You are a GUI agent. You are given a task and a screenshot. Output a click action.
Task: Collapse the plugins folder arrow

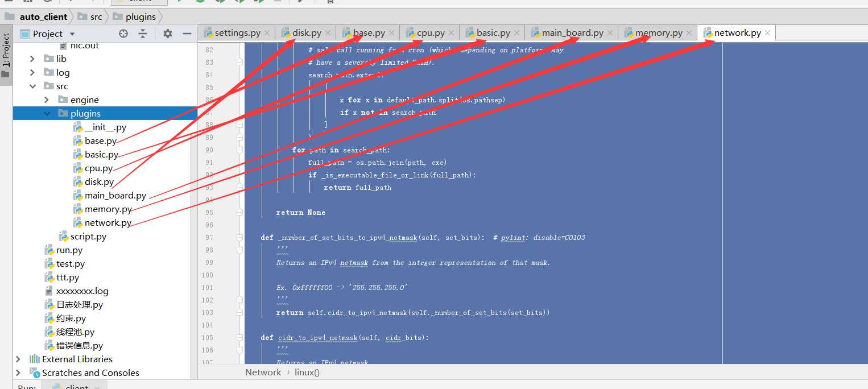(47, 113)
